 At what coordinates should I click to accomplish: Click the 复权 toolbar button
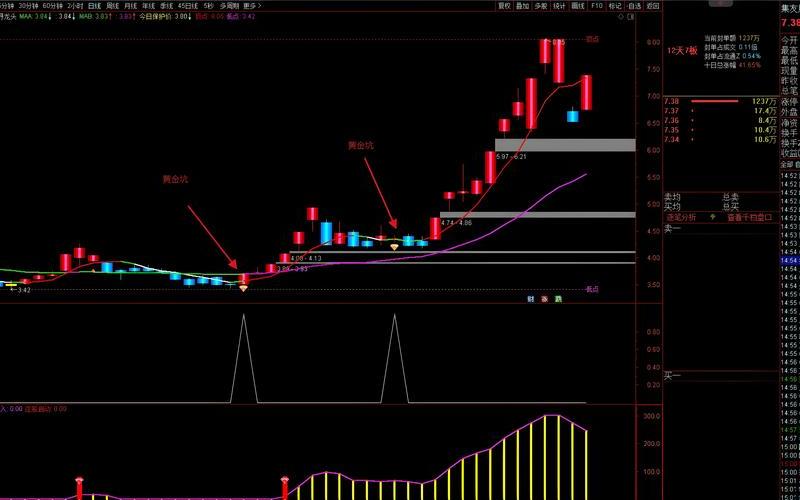504,6
